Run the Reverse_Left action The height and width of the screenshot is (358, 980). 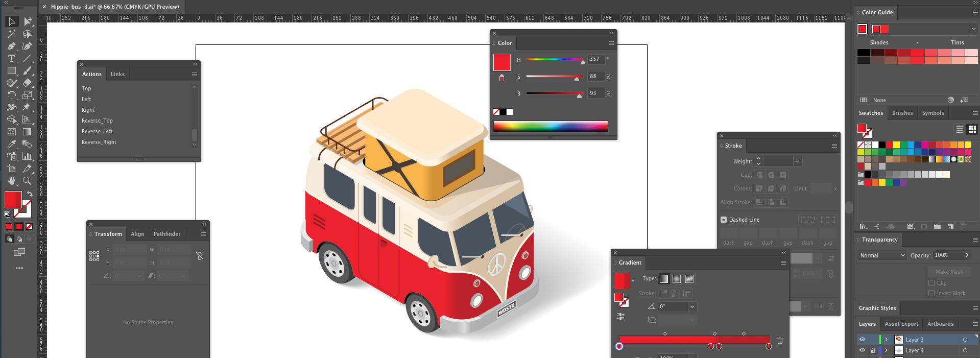pos(97,131)
